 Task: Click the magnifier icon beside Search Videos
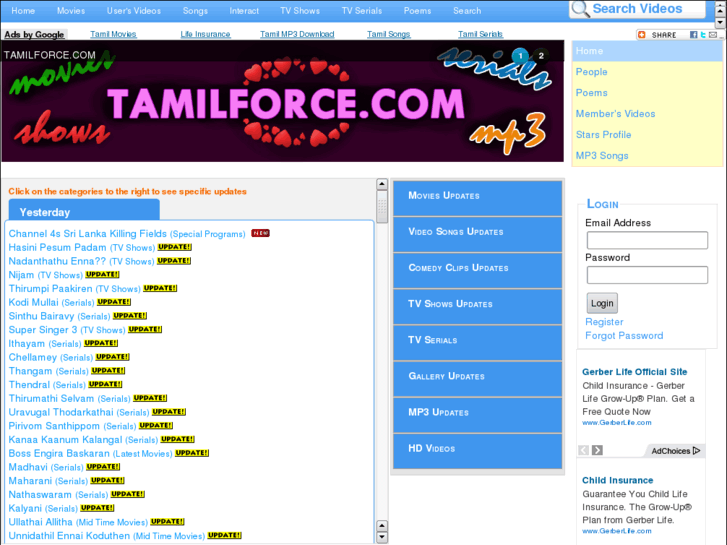[580, 9]
